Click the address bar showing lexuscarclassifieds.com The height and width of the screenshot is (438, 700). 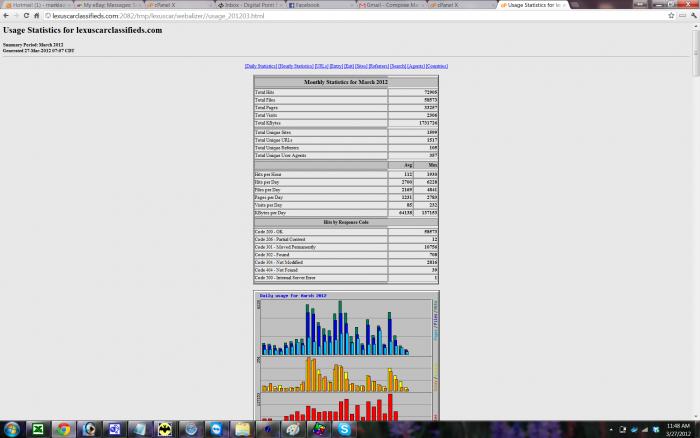tap(357, 16)
